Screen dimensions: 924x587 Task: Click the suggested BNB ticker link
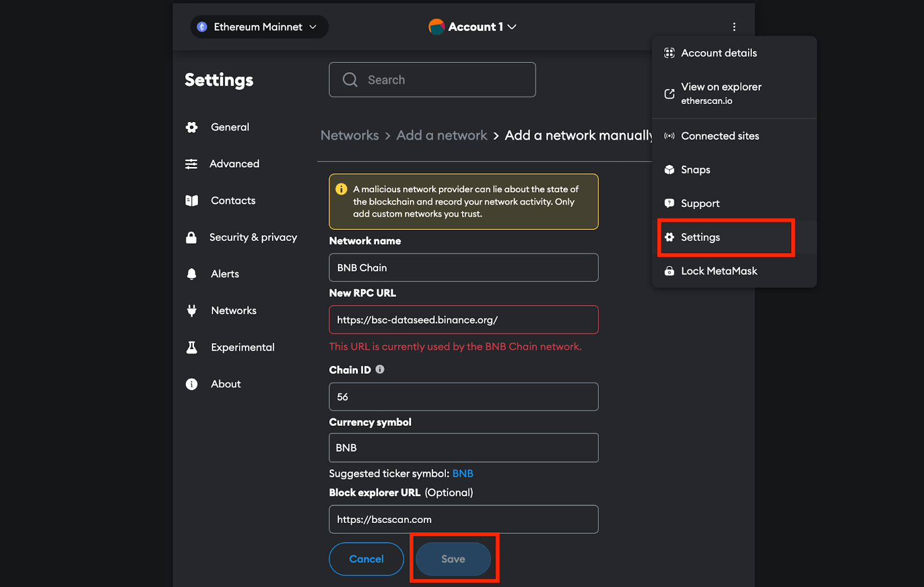463,474
